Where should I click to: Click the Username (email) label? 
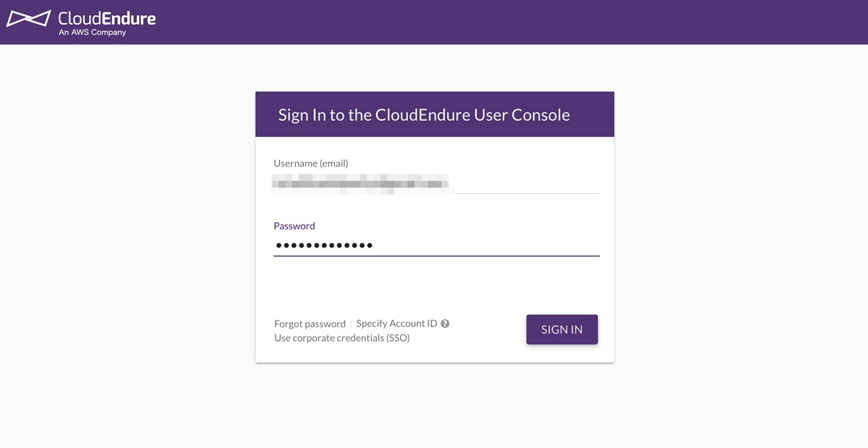tap(310, 164)
